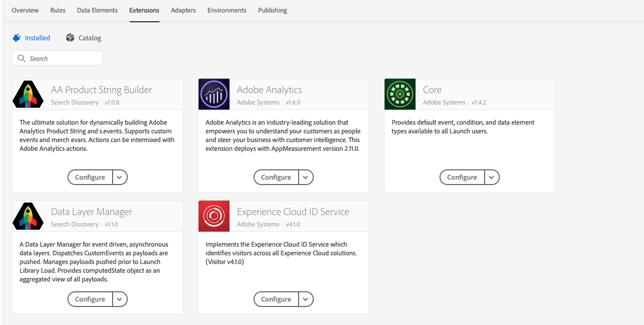644x325 pixels.
Task: Go to the Publishing tab
Action: tap(273, 10)
